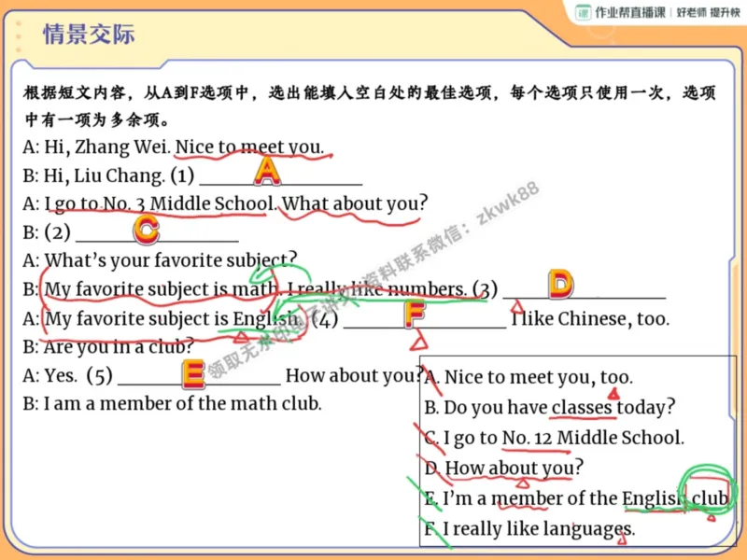Click blank (3) answer letter D

560,285
